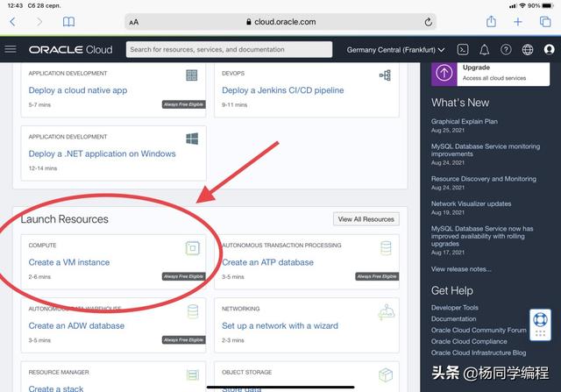Viewport: 561px width, 392px height.
Task: Show Safari bookmarks sidebar
Action: [68, 22]
